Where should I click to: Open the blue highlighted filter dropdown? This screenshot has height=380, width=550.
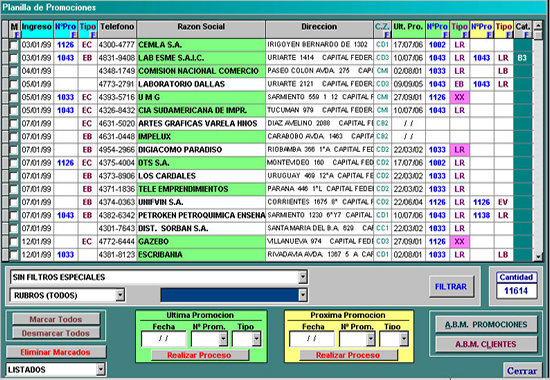click(x=303, y=295)
